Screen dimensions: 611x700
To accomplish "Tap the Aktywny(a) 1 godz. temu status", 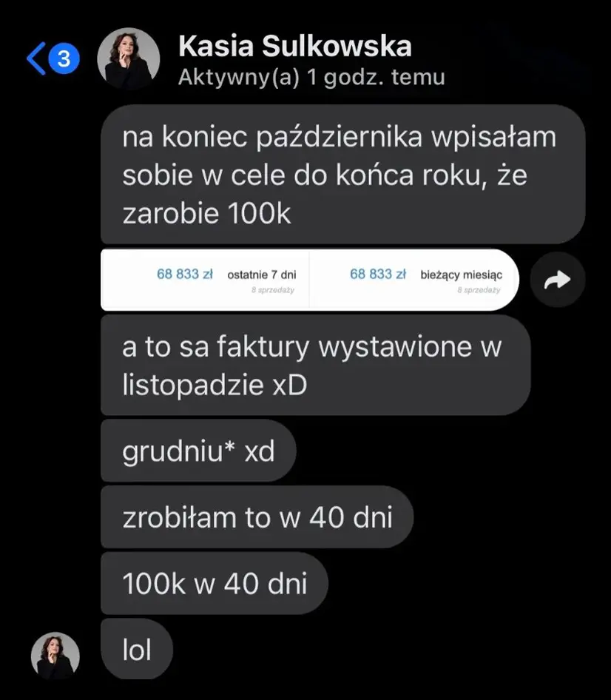I will tap(311, 77).
